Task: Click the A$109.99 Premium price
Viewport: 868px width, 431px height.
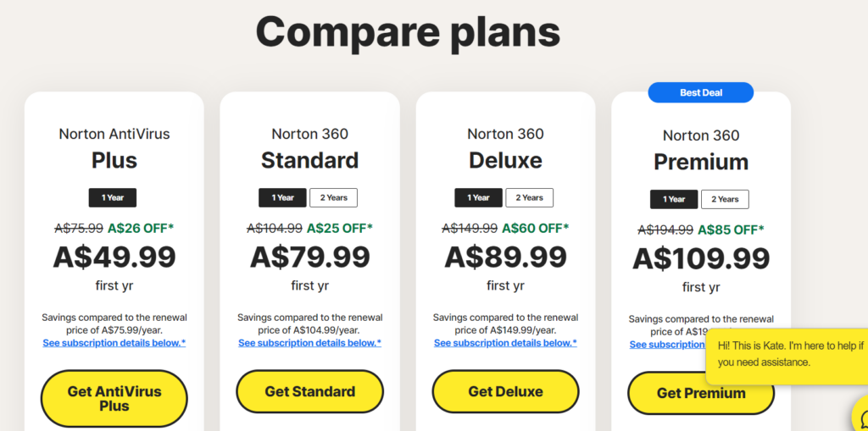Action: (701, 258)
